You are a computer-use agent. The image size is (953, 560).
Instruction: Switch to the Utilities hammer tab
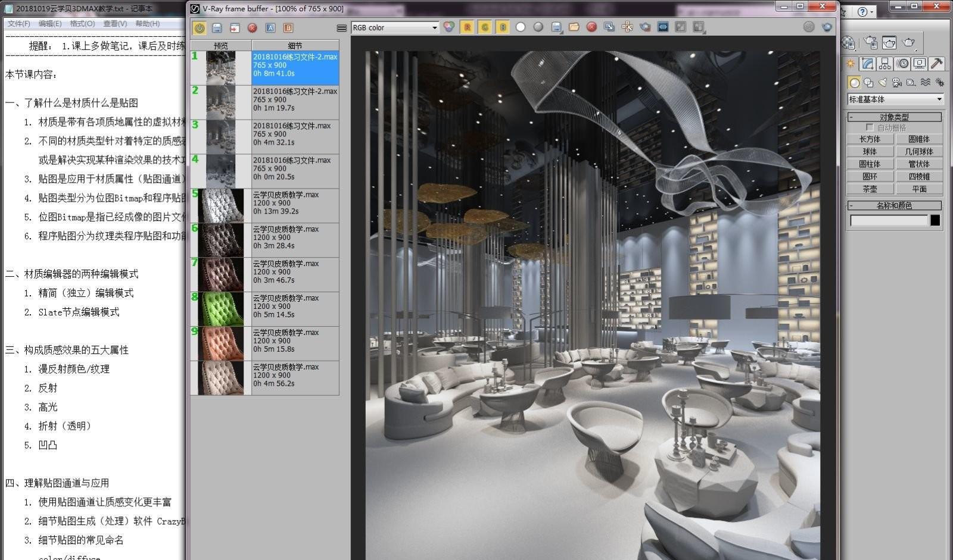point(937,63)
